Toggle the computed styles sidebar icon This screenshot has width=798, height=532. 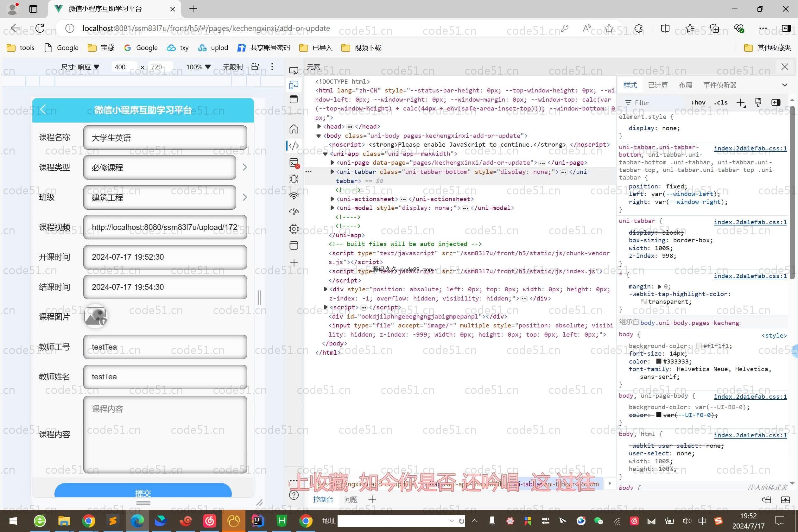tap(776, 103)
